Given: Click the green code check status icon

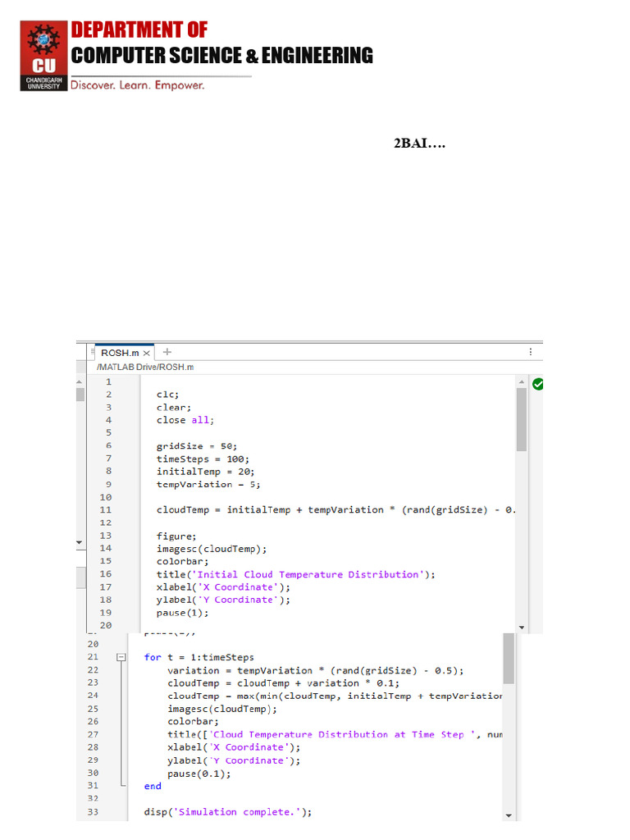Looking at the screenshot, I should 538,384.
